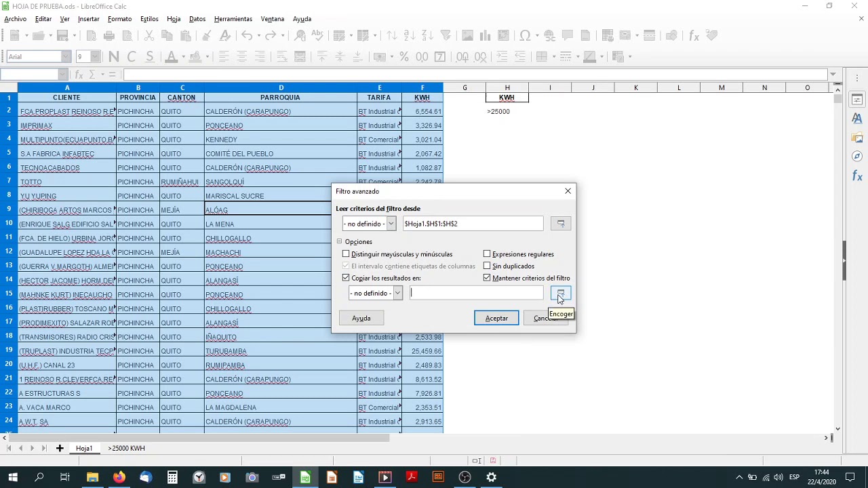Open the sidebar Functions fx panel
Image resolution: width=868 pixels, height=488 pixels.
coord(857,176)
